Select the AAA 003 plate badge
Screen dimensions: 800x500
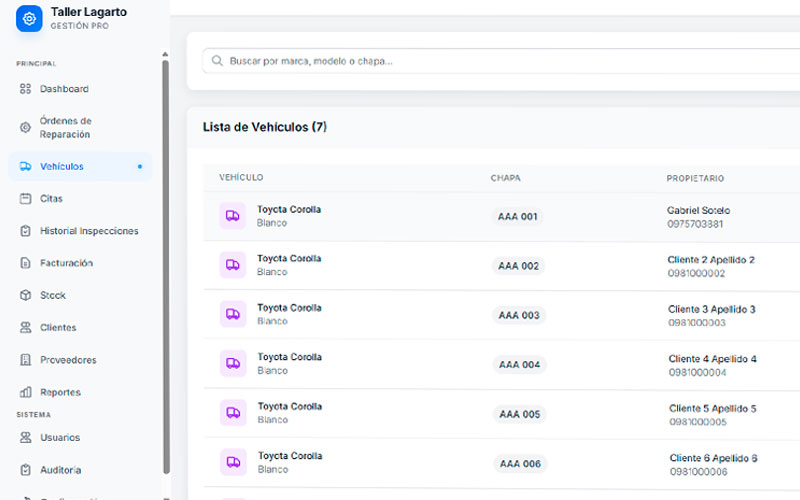[518, 315]
